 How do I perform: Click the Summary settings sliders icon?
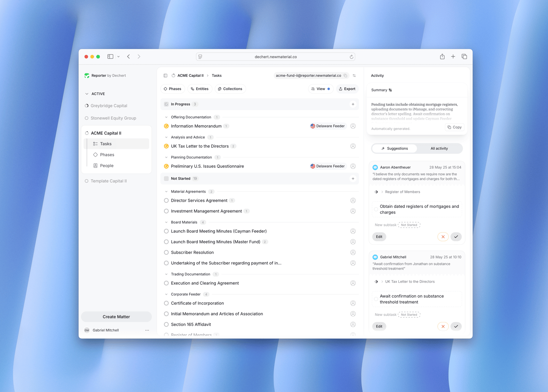point(390,90)
